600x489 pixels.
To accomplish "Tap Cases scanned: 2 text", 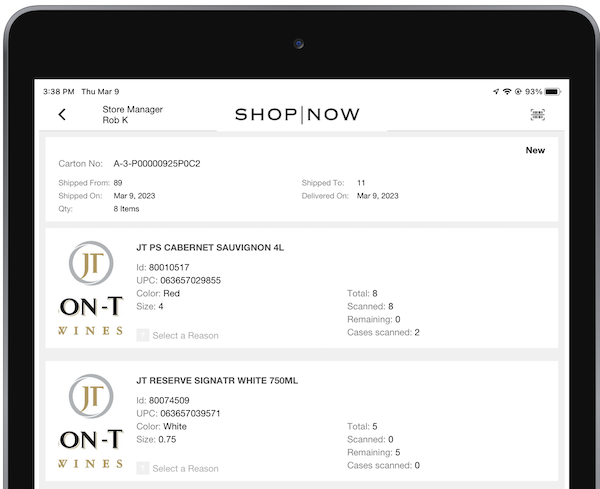I will click(x=383, y=333).
